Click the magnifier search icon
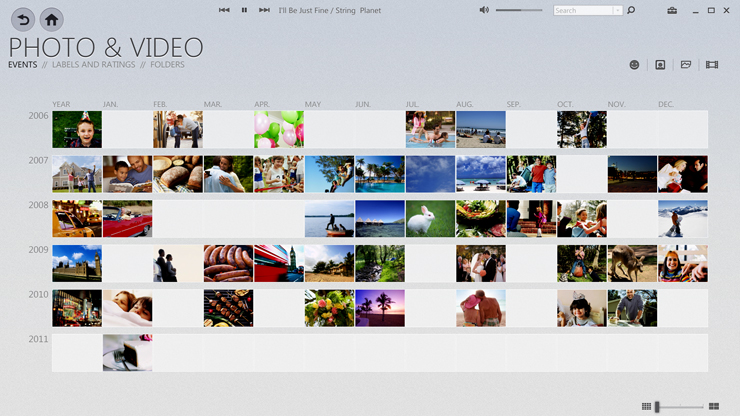Image resolution: width=740 pixels, height=416 pixels. pyautogui.click(x=631, y=10)
